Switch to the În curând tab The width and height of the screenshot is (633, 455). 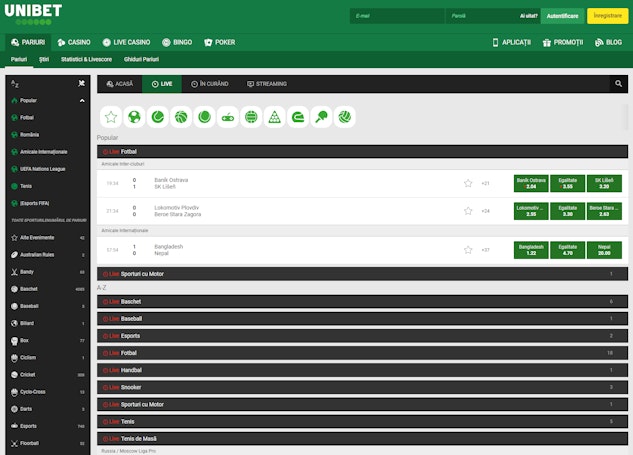[210, 84]
